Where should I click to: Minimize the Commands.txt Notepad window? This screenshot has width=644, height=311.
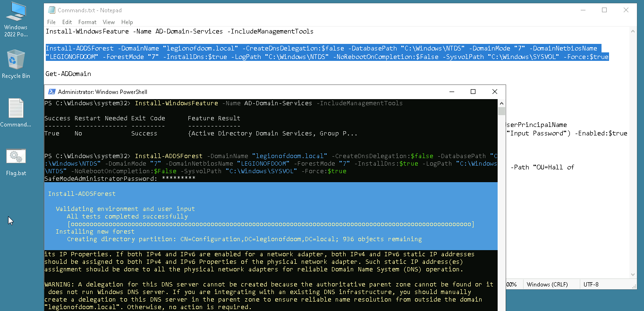[x=583, y=10]
